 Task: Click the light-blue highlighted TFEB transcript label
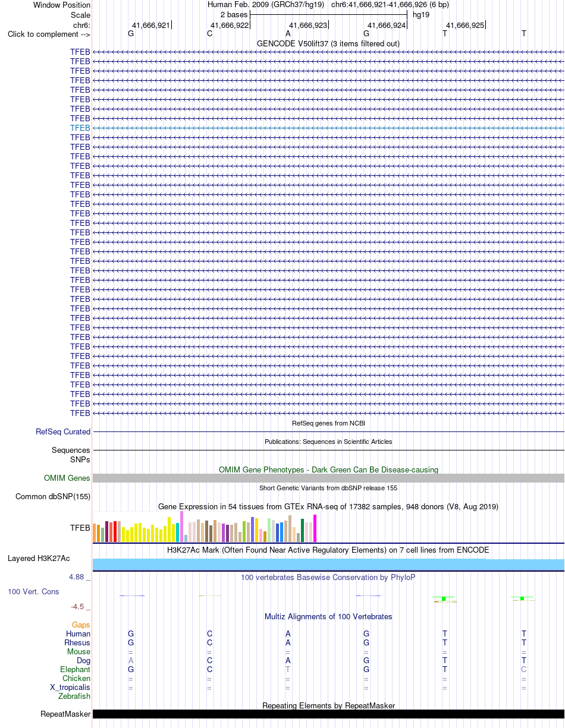[x=80, y=128]
